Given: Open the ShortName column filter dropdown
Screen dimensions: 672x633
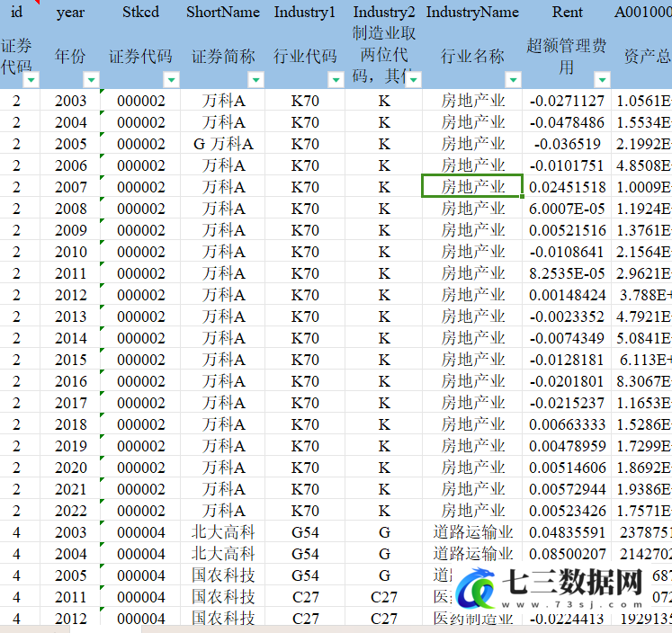Looking at the screenshot, I should pos(255,80).
